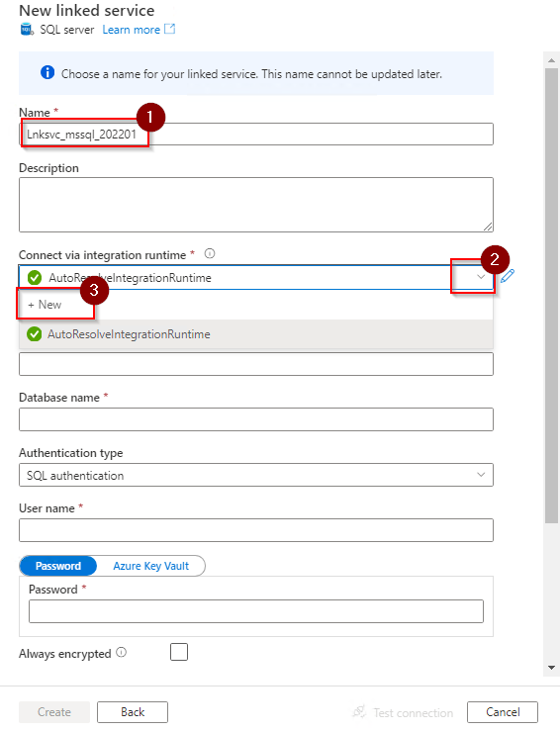Click the pencil edit integration runtime icon
The image size is (560, 732).
point(508,276)
